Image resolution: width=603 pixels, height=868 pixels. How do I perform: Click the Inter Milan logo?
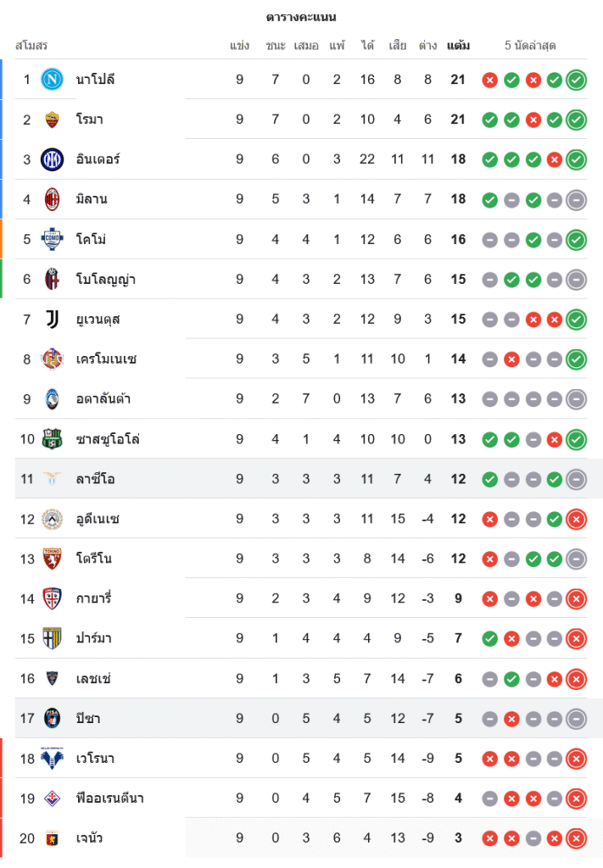click(x=52, y=160)
